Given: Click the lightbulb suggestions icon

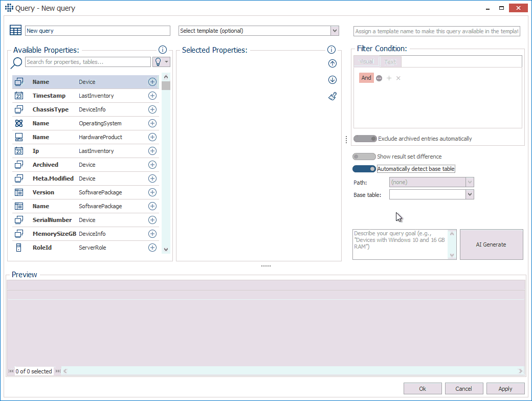Looking at the screenshot, I should click(158, 62).
